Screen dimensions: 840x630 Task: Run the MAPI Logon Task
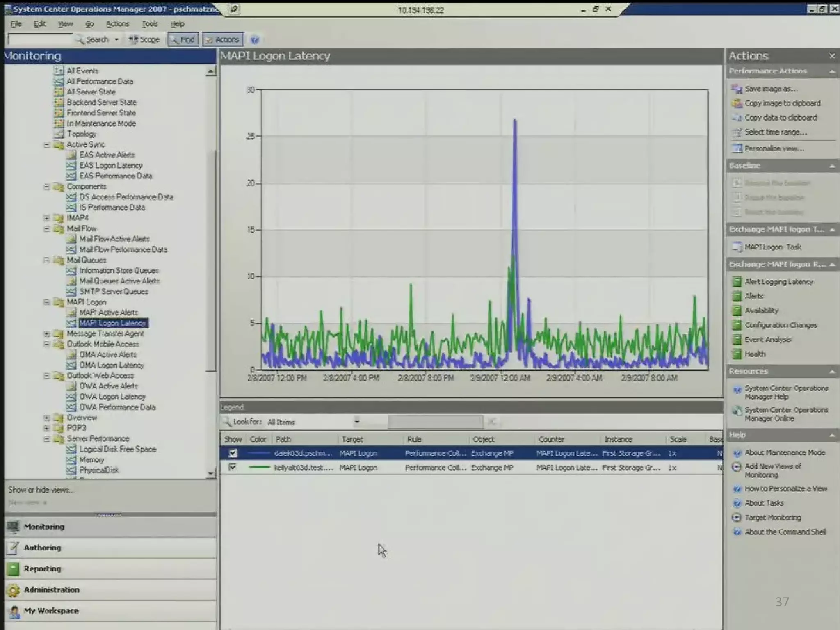[772, 247]
